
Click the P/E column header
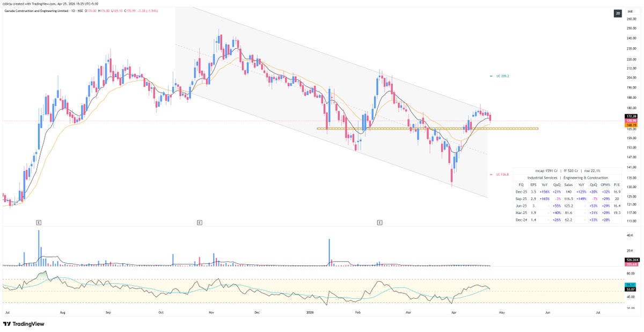tap(616, 184)
